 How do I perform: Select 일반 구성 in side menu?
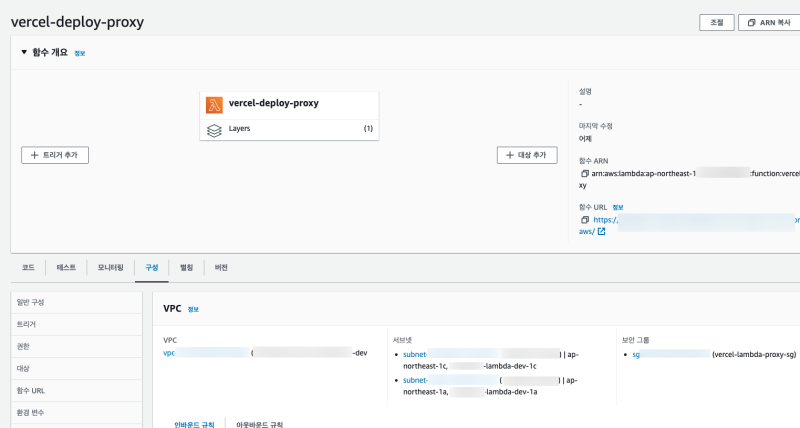77,303
